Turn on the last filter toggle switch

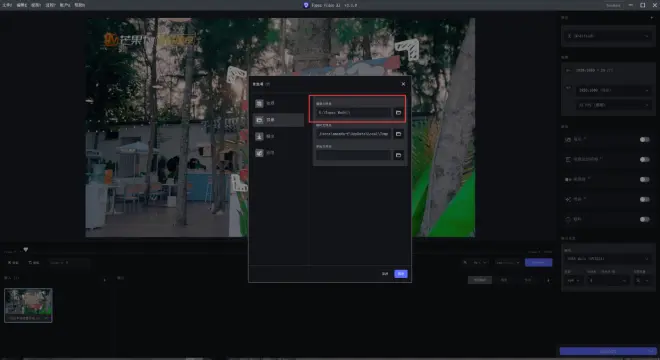point(644,219)
